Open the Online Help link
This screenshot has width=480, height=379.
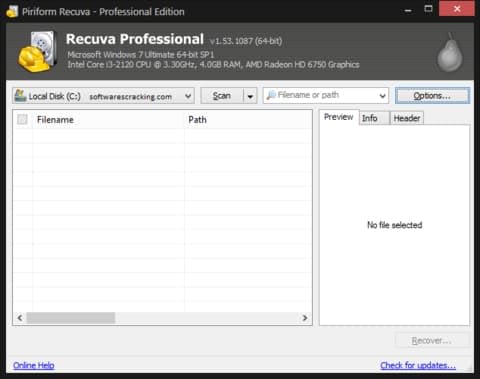pos(34,365)
